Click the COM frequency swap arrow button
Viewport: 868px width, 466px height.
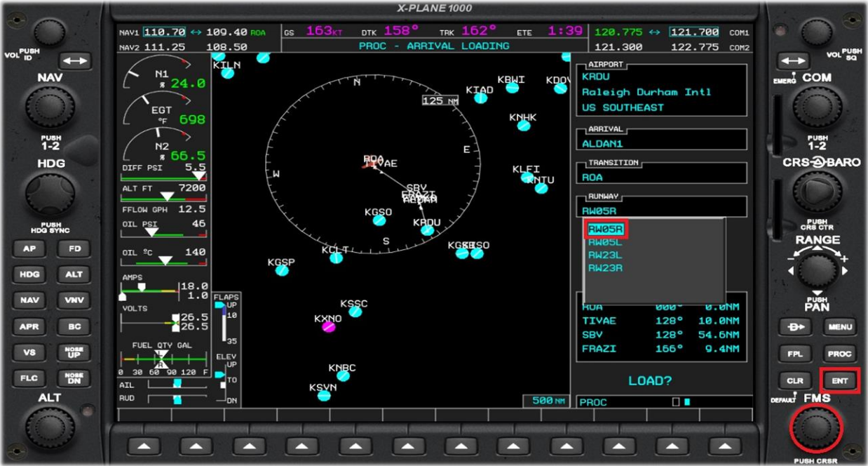coord(794,61)
